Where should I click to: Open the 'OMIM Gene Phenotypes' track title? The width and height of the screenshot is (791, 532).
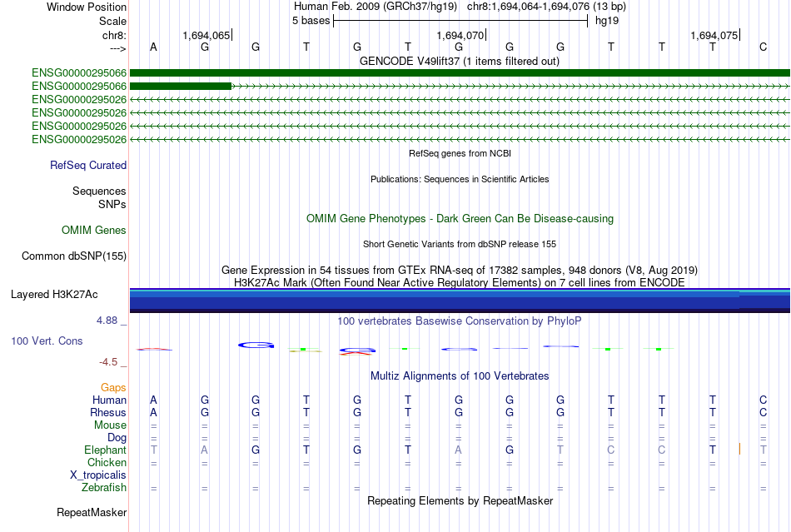click(x=460, y=218)
